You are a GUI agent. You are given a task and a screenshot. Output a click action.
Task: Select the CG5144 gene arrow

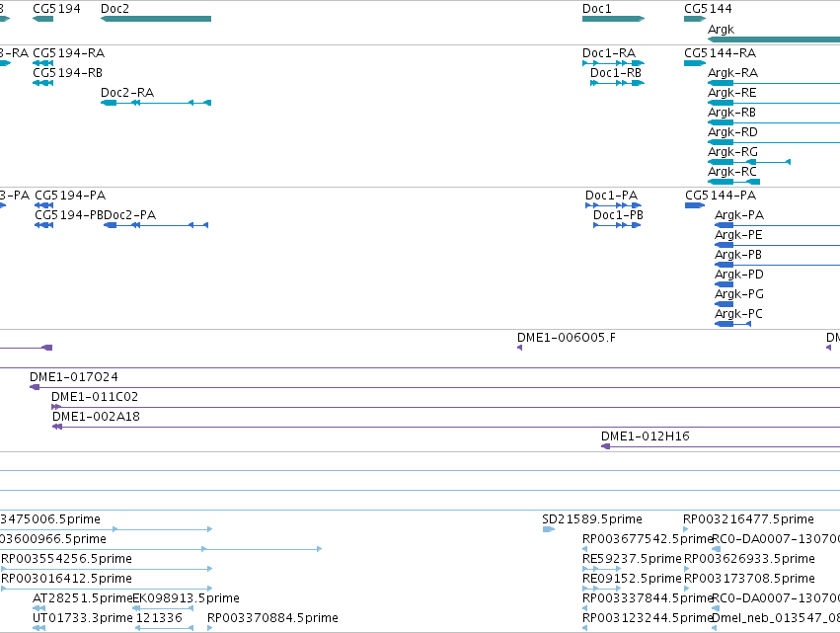coord(695,19)
